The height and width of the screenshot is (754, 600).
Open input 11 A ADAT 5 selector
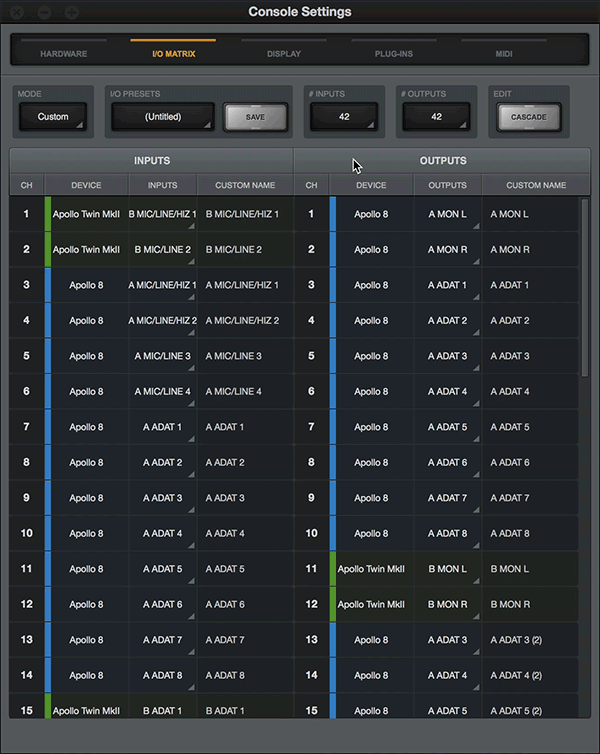(162, 569)
